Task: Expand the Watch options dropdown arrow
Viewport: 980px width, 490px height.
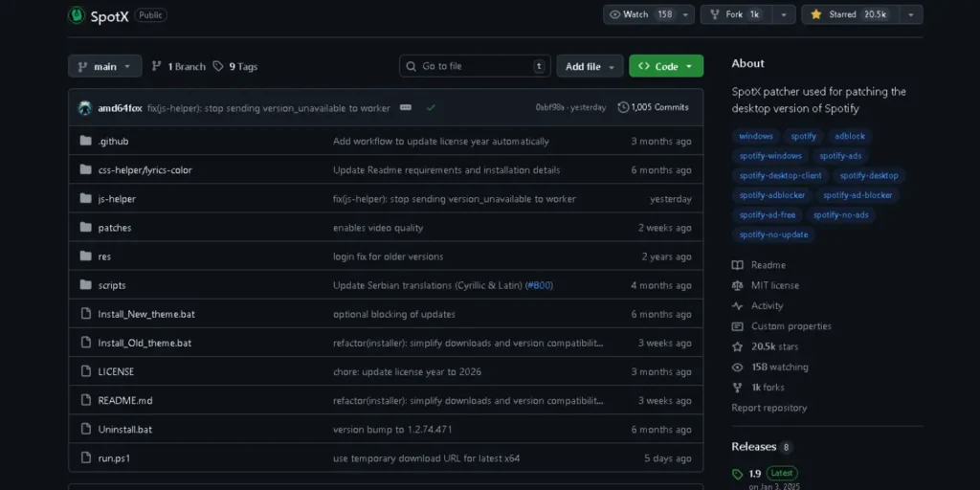Action: click(685, 14)
